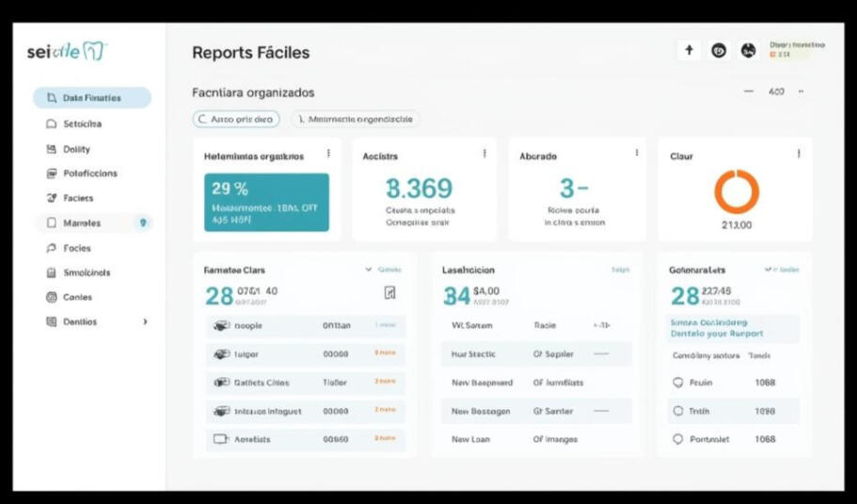Click the Conies sidebar icon
This screenshot has height=504, width=857.
pos(52,297)
